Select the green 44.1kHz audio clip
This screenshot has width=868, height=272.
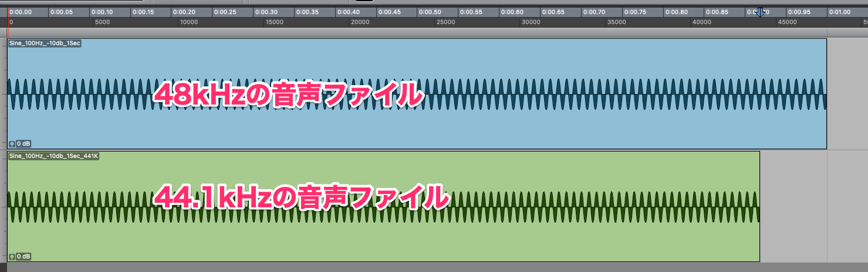[x=383, y=206]
